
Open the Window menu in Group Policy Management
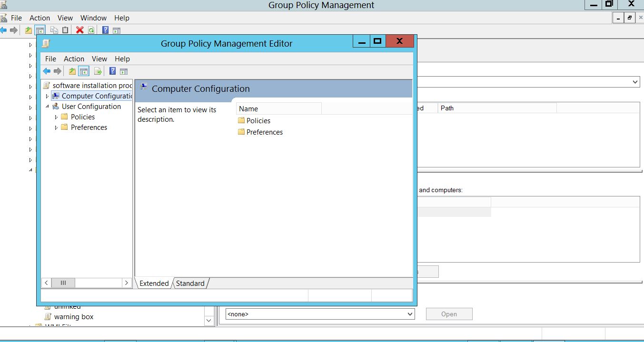tap(93, 18)
